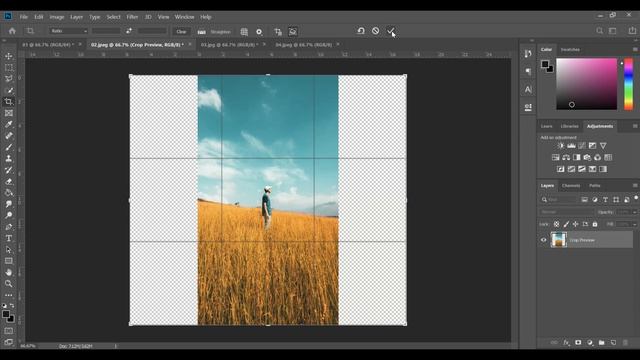The height and width of the screenshot is (360, 640).
Task: Click the Home icon in options bar
Action: pos(12,31)
